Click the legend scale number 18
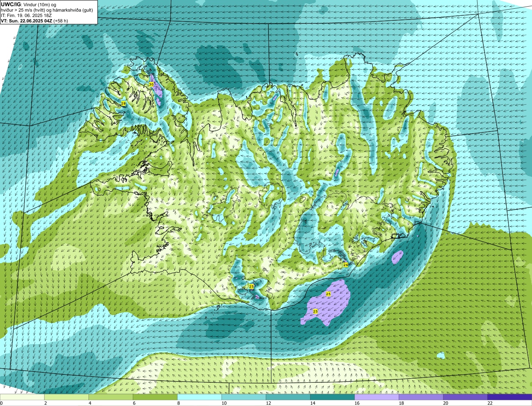The height and width of the screenshot is (406, 532). (x=401, y=403)
